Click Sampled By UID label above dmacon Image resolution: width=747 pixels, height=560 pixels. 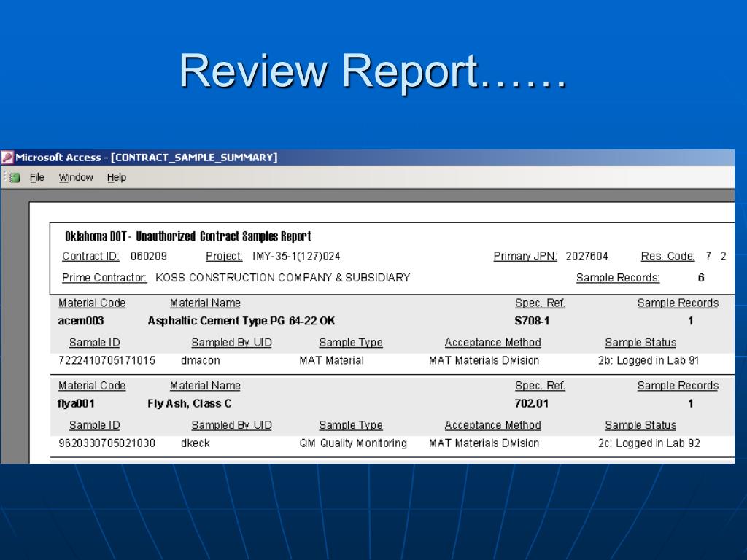(x=231, y=343)
